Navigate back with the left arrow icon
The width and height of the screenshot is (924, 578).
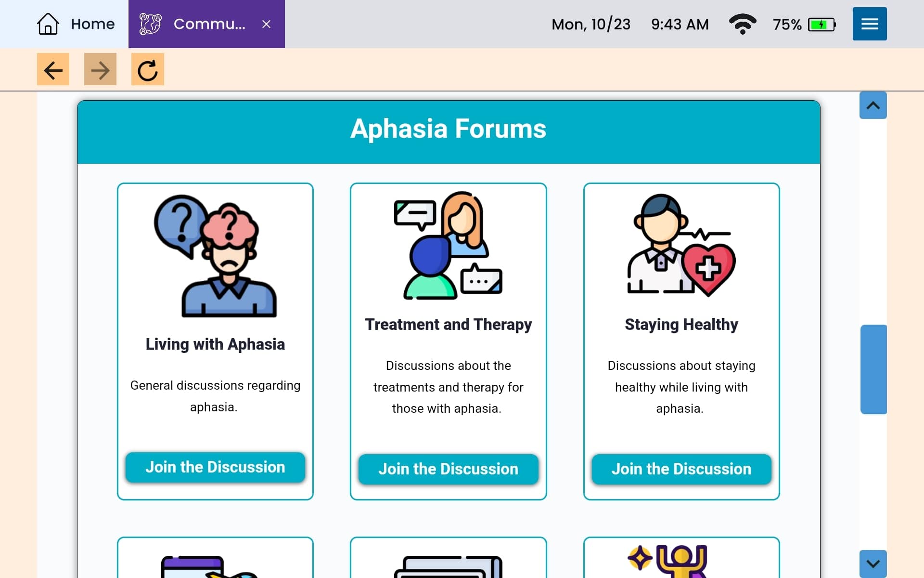point(53,69)
